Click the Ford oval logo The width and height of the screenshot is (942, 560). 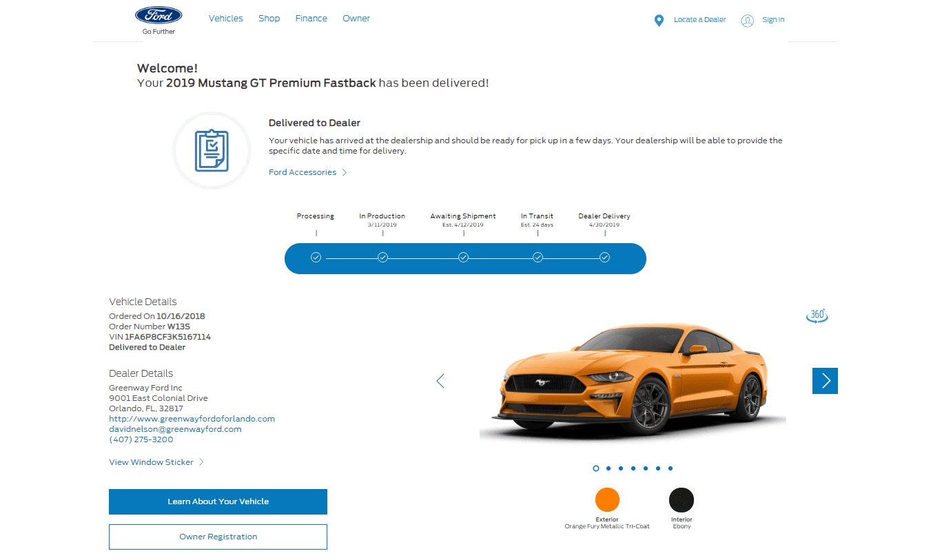coord(158,16)
